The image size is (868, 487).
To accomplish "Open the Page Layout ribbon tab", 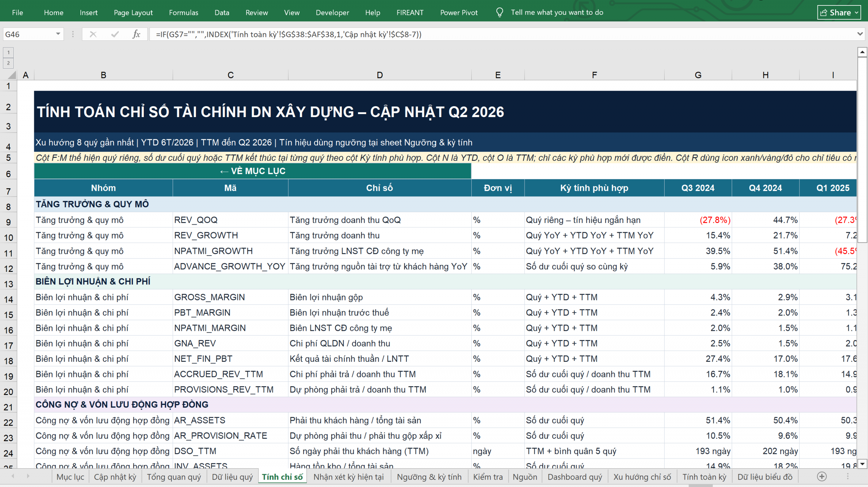I will (133, 13).
